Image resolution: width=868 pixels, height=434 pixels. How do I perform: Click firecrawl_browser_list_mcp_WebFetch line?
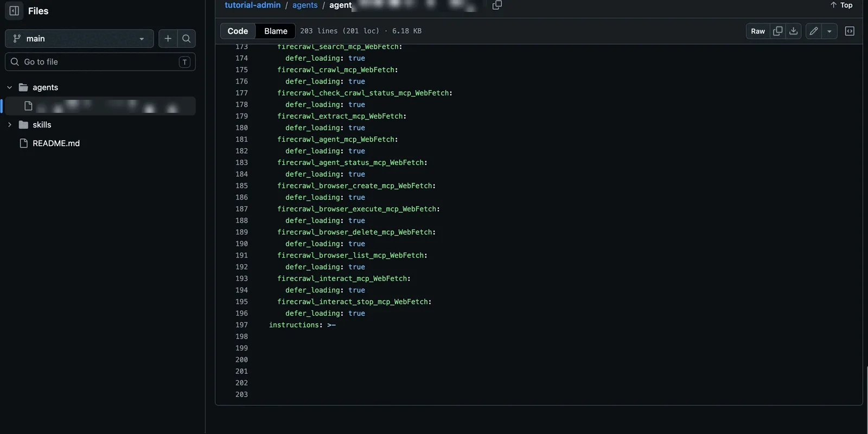352,255
